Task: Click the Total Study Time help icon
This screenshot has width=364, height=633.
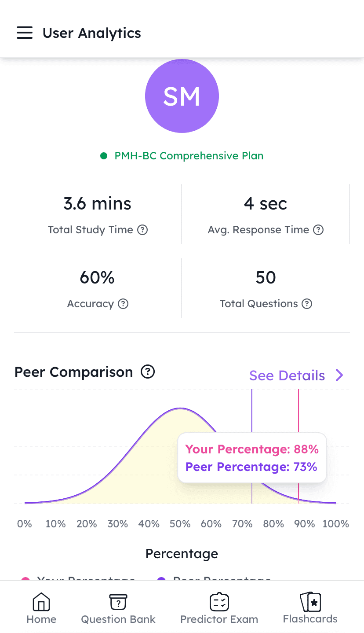Action: 142,230
